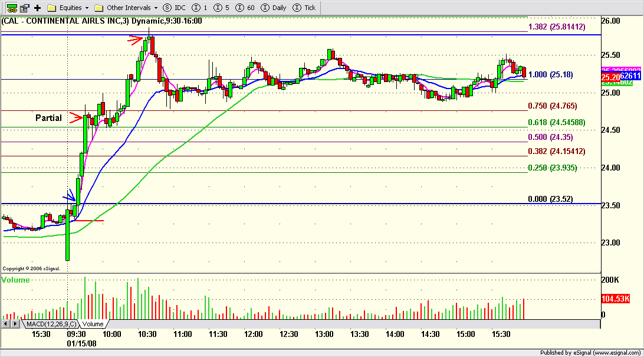644x357 pixels.
Task: Click the left tab scroll arrow
Action: click(x=6, y=324)
